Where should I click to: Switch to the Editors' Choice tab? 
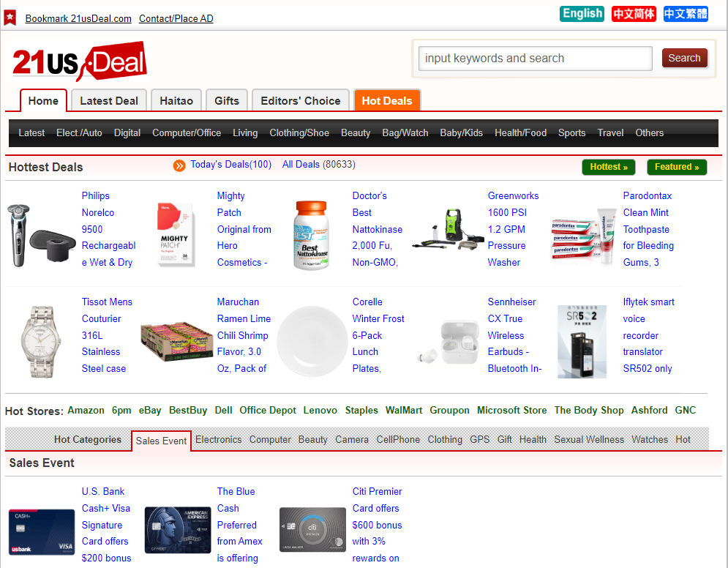pyautogui.click(x=300, y=101)
